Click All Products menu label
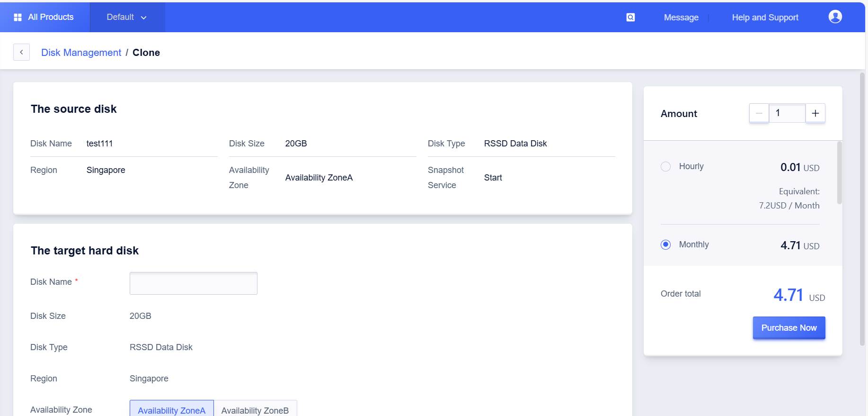Screen dimensions: 868x416 click(51, 17)
